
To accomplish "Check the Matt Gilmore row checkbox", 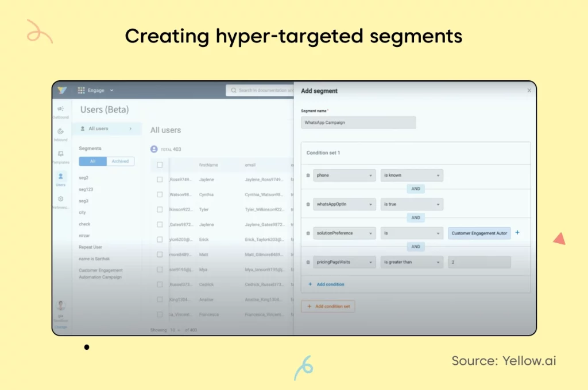I will coord(160,255).
